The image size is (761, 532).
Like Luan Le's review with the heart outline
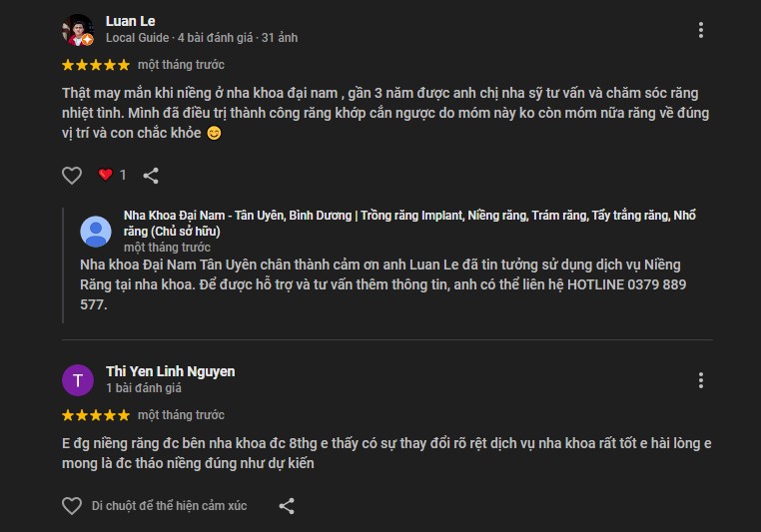coord(72,176)
